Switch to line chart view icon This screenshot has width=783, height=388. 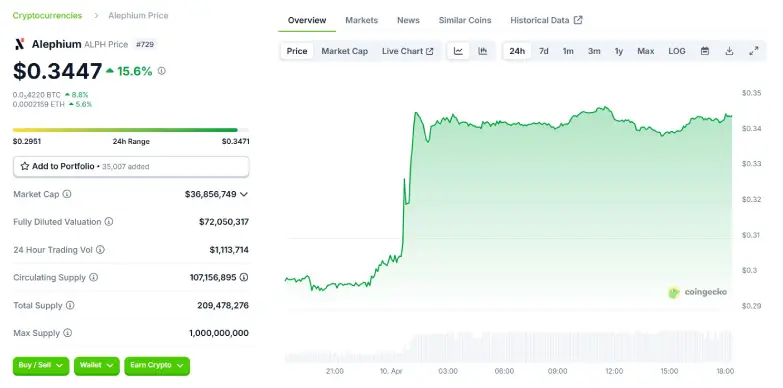[458, 51]
